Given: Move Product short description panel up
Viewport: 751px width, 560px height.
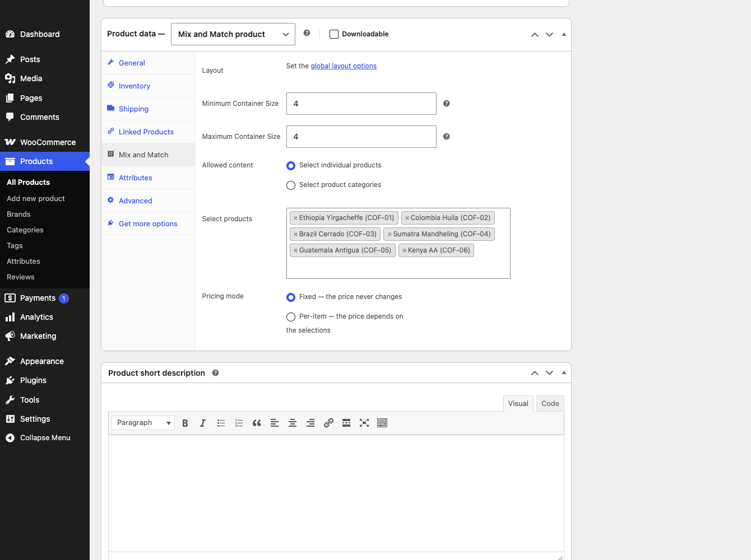Looking at the screenshot, I should click(535, 373).
